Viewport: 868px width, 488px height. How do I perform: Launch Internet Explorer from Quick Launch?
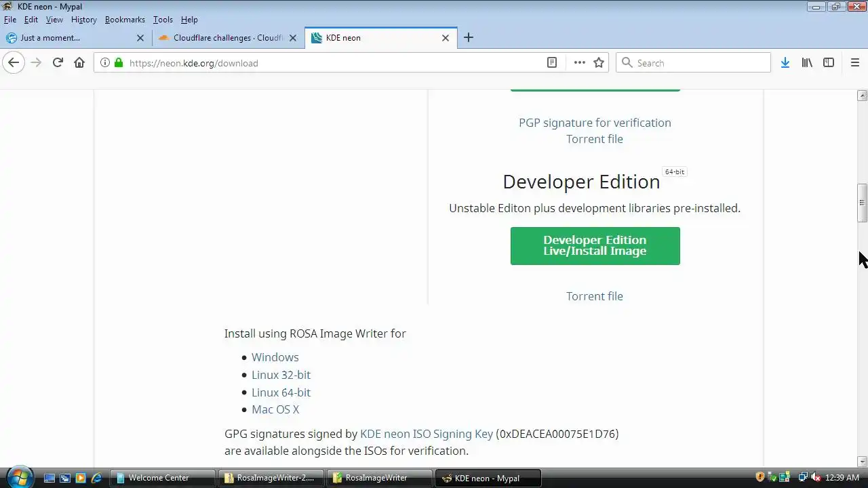click(x=96, y=478)
